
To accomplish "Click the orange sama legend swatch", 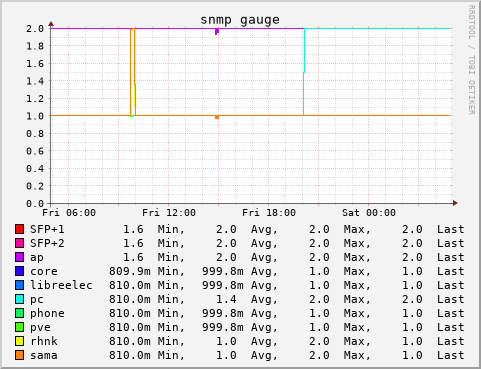I will 19,355.
